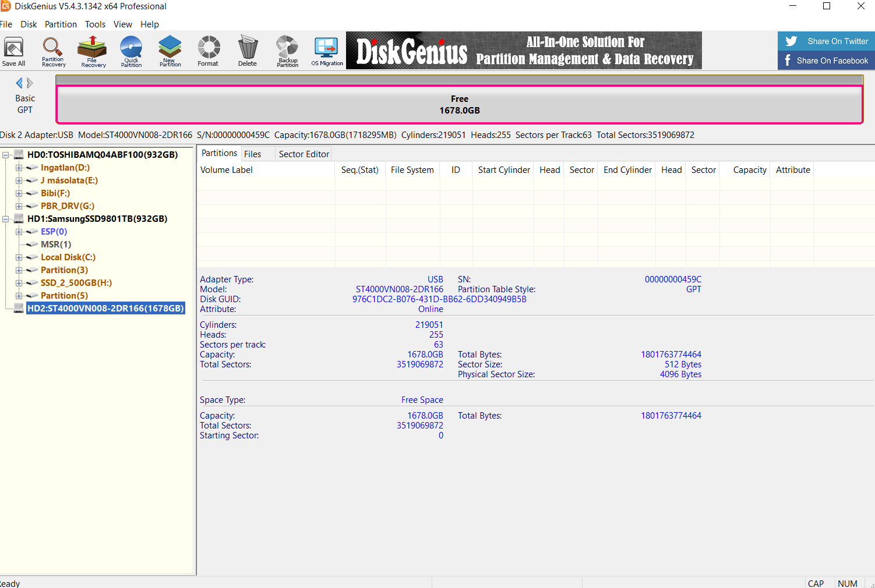Launch the OS Migration tool
The image size is (875, 588).
pyautogui.click(x=327, y=51)
